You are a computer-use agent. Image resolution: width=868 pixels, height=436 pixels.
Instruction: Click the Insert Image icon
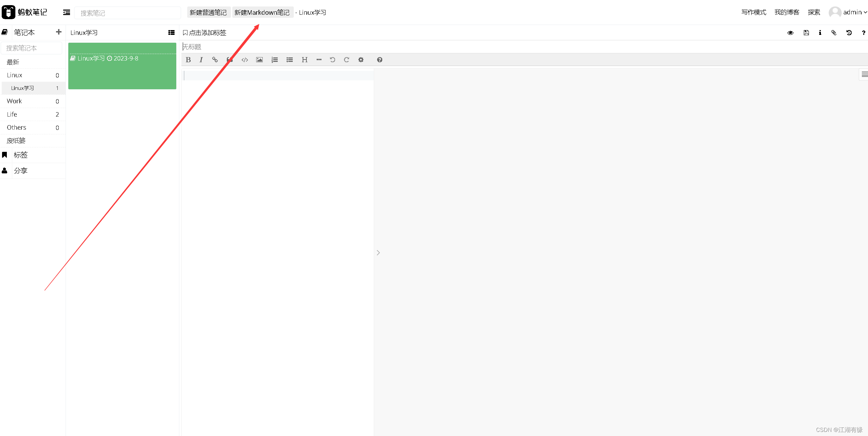coord(259,60)
